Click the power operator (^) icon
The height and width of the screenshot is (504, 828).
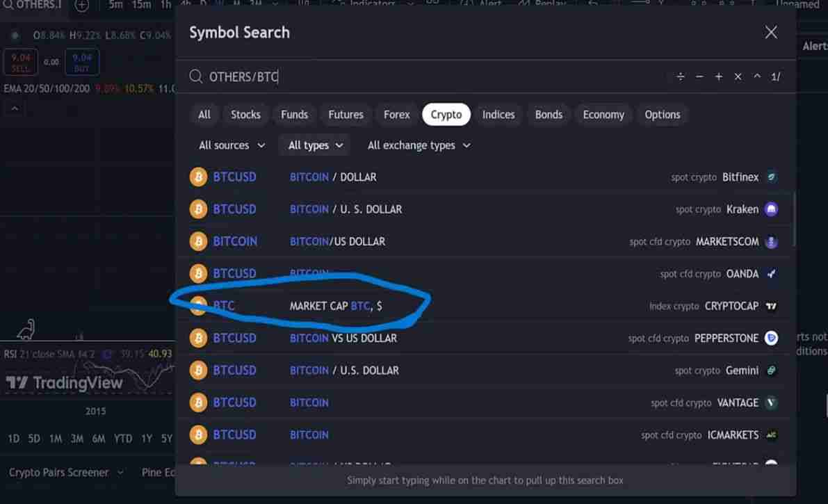tap(756, 76)
